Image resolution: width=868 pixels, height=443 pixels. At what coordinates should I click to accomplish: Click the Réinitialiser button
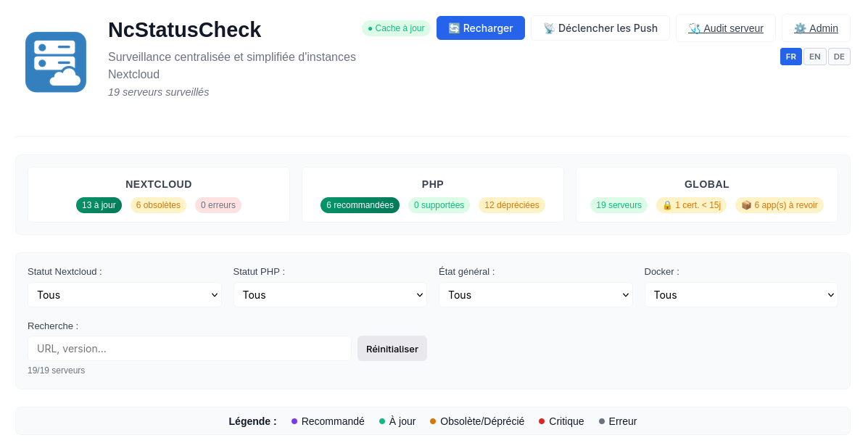click(392, 349)
